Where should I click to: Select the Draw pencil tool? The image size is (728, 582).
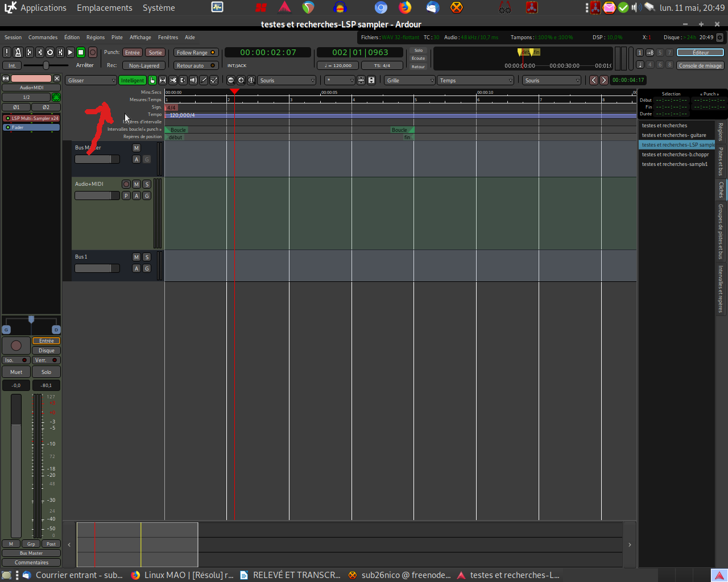(204, 80)
